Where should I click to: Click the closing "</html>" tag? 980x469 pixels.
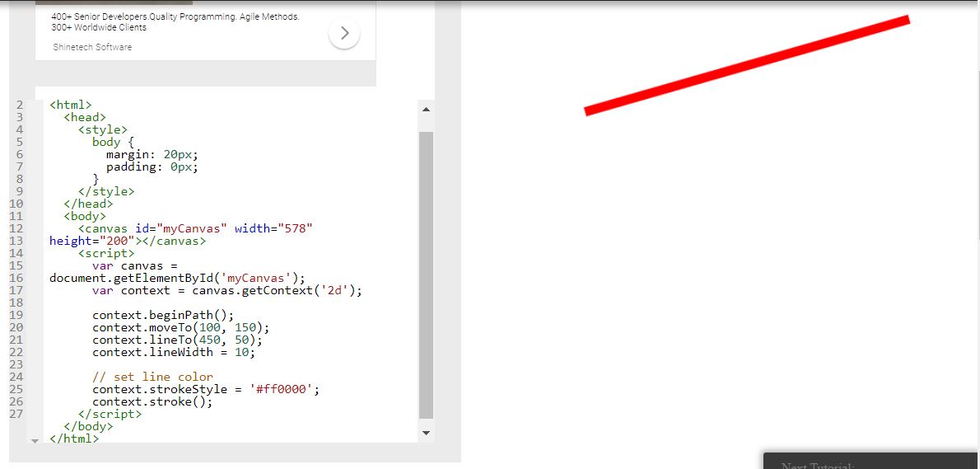pyautogui.click(x=74, y=439)
